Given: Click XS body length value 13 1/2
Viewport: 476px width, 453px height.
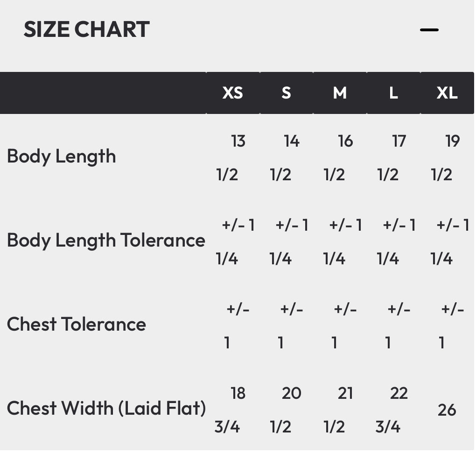Looking at the screenshot, I should (x=232, y=157).
